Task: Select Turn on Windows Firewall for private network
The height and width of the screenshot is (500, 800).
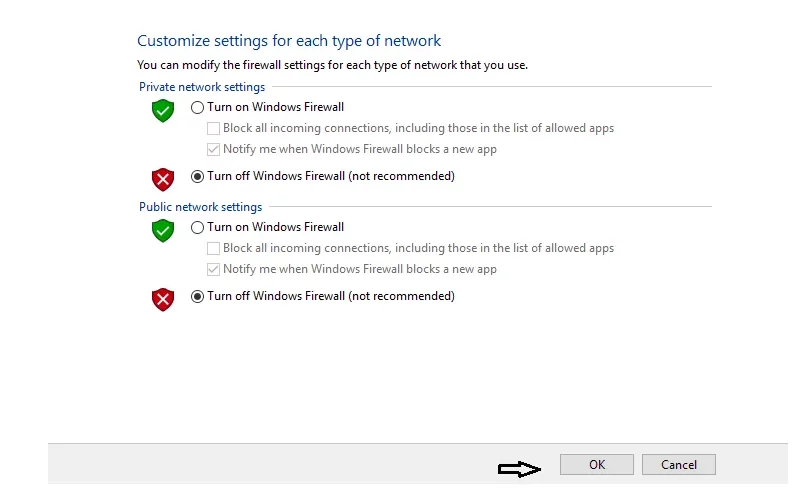Action: coord(197,107)
